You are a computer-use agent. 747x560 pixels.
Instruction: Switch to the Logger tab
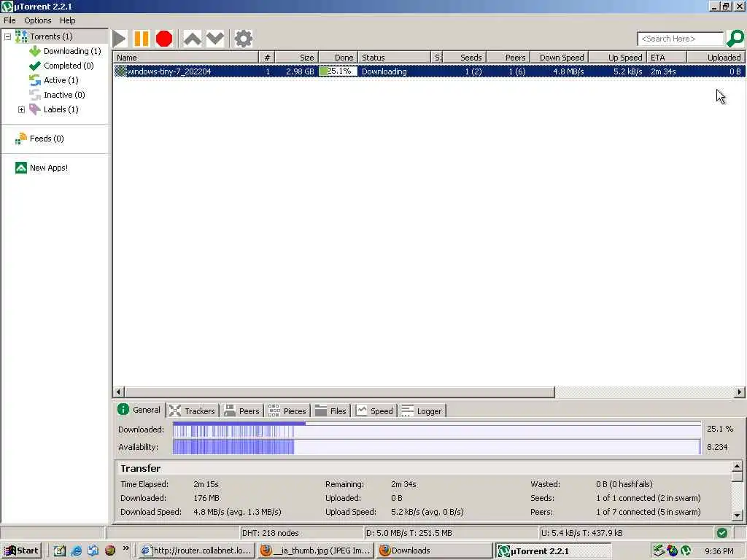pos(422,411)
